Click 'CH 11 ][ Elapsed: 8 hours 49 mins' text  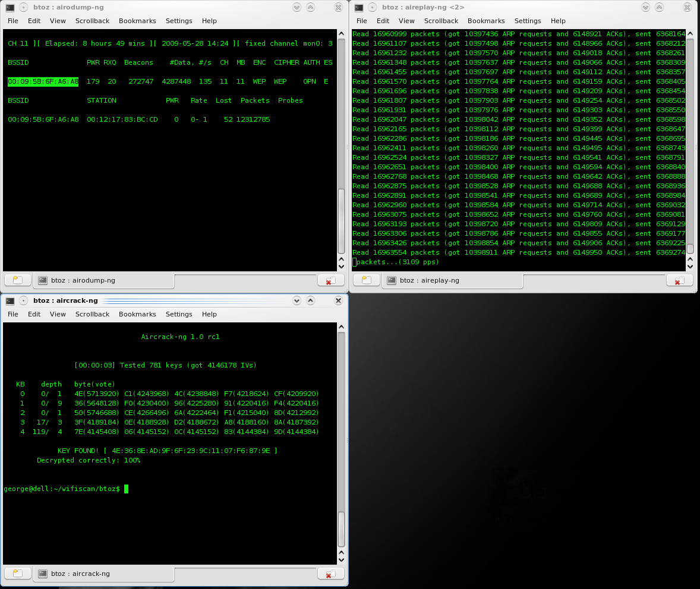coord(76,44)
